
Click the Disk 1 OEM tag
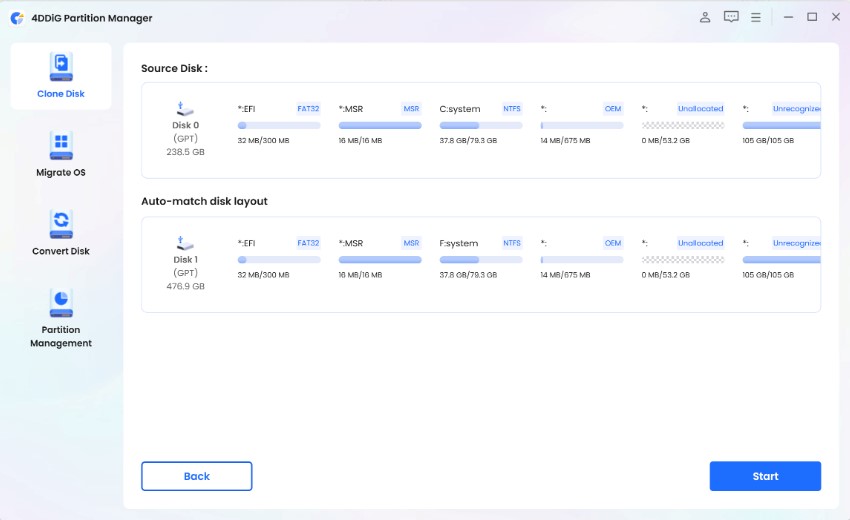pyautogui.click(x=613, y=243)
